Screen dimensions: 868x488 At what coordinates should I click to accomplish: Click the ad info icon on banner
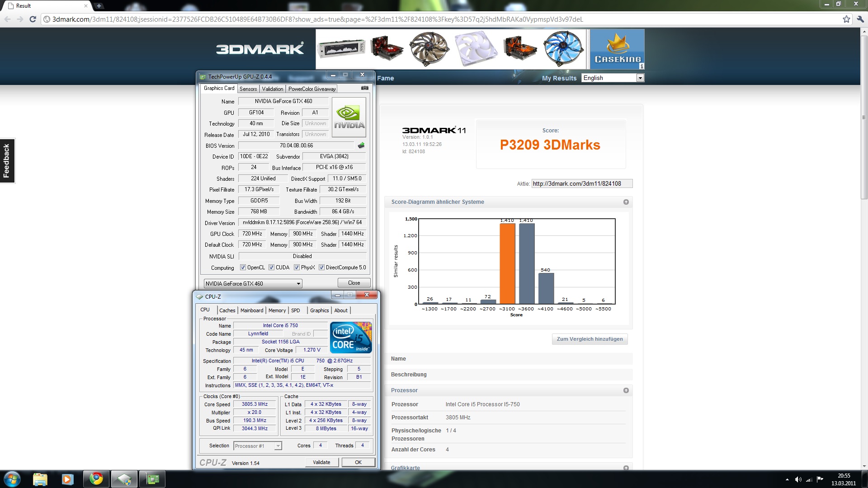(642, 66)
